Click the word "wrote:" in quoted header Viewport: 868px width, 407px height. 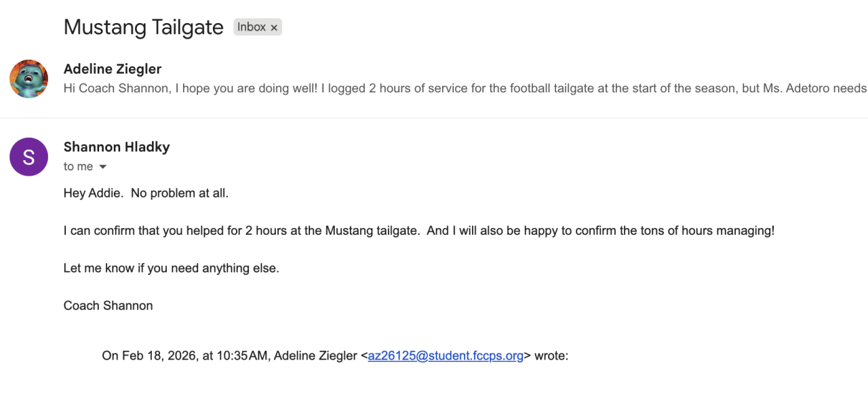pyautogui.click(x=551, y=355)
